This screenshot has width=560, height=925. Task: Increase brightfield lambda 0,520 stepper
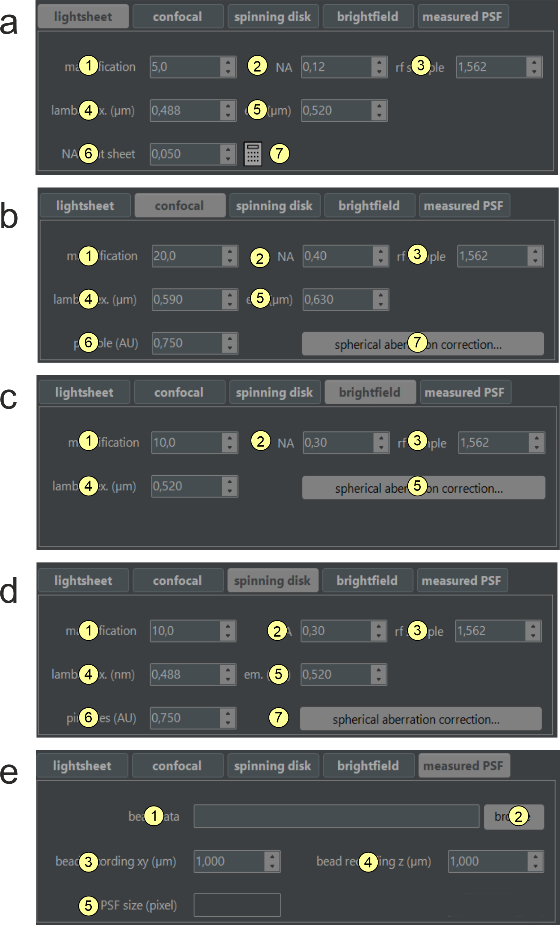[x=230, y=482]
